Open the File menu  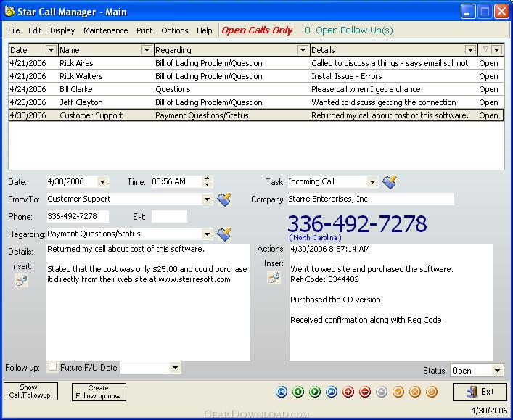pyautogui.click(x=14, y=30)
